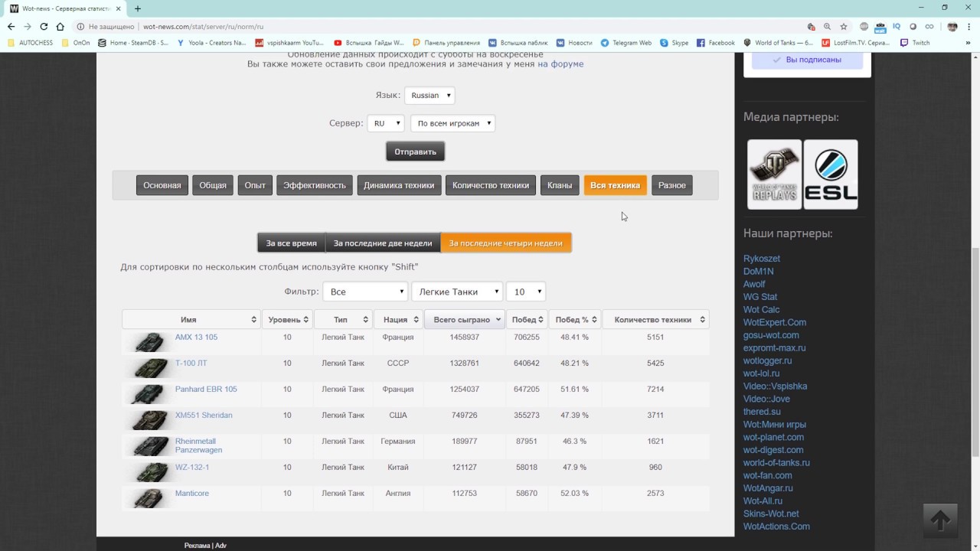Select the За все время period
This screenshot has width=980, height=551.
point(291,243)
